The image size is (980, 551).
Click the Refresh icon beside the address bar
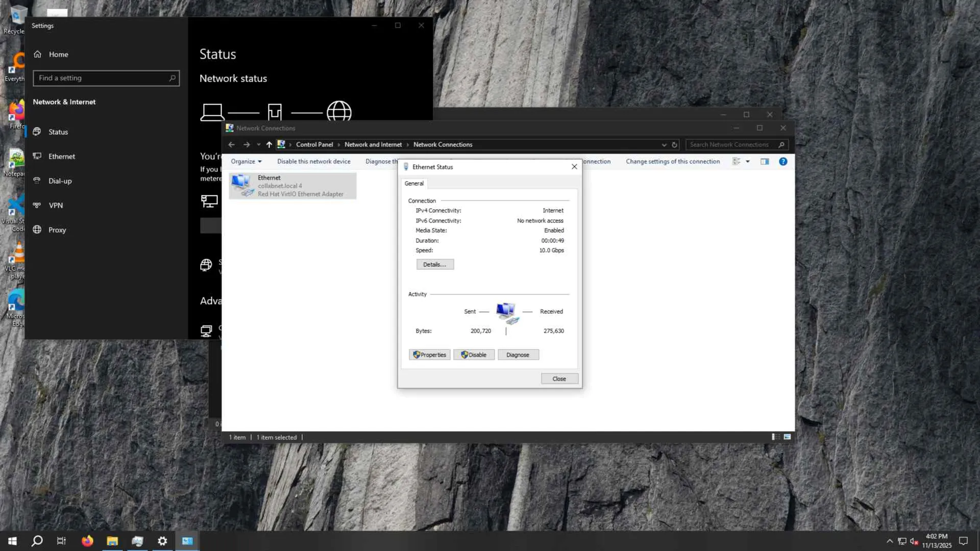pos(674,145)
